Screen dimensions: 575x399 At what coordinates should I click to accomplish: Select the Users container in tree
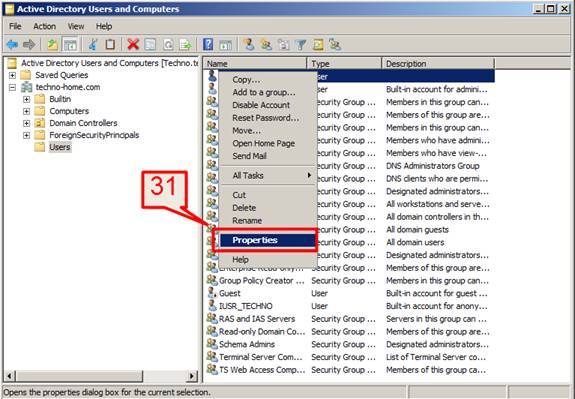click(x=60, y=147)
